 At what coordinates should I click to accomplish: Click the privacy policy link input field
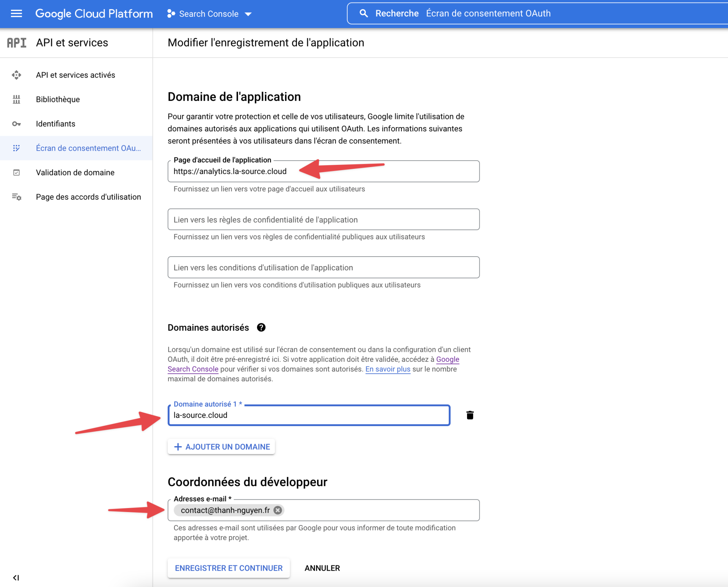pos(323,219)
